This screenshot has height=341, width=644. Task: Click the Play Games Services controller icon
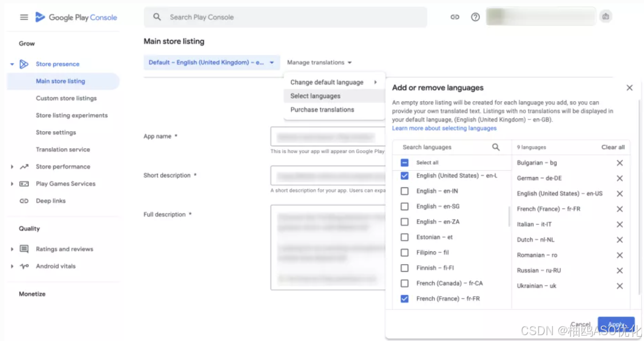(24, 184)
